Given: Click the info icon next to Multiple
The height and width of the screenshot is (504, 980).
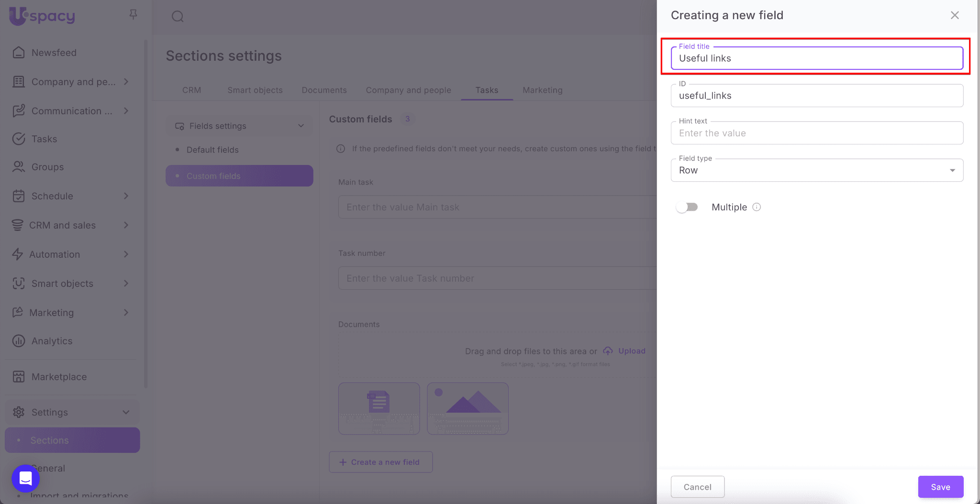Looking at the screenshot, I should coord(757,207).
